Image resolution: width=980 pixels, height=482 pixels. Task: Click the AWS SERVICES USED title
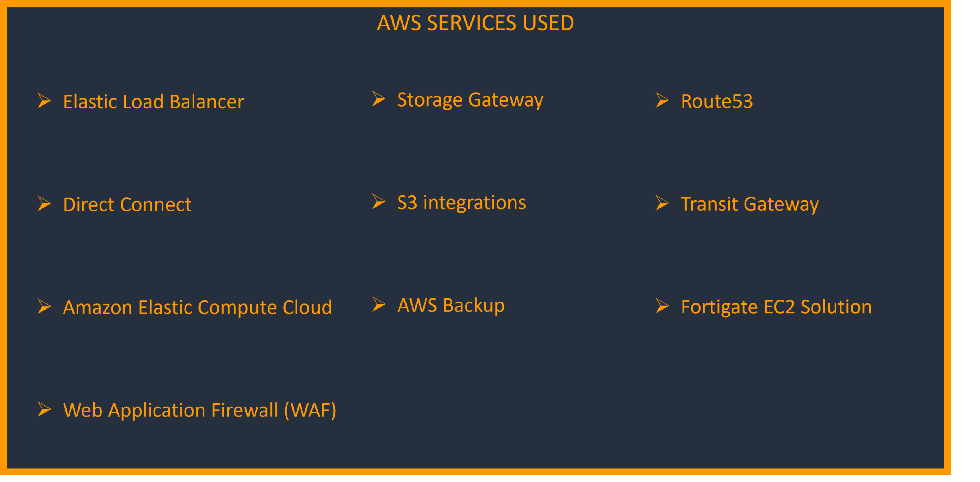click(x=475, y=23)
